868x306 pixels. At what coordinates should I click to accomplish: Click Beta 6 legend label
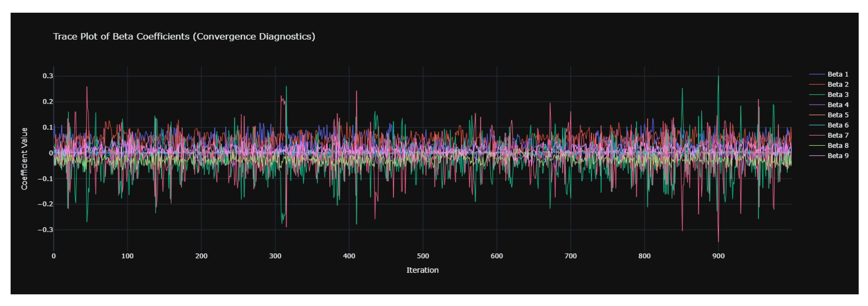[837, 125]
